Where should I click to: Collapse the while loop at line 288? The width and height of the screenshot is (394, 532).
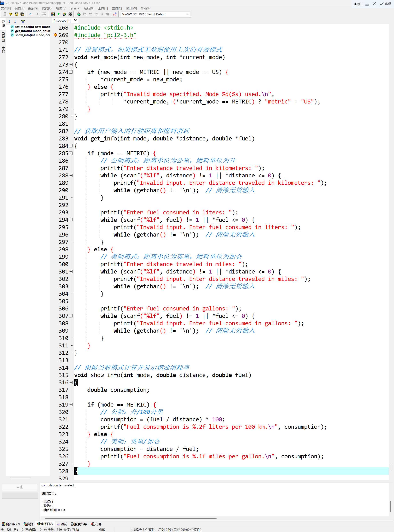pyautogui.click(x=71, y=176)
